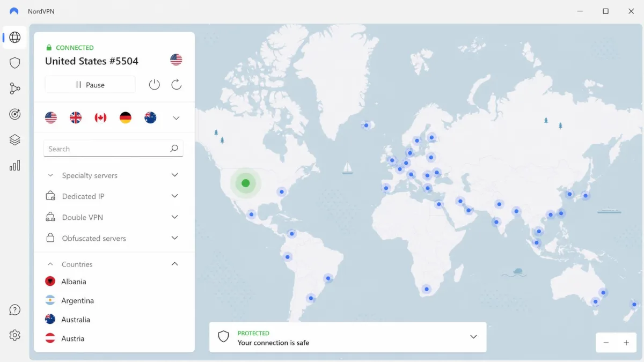Pause the VPN connection
This screenshot has width=644, height=362.
click(90, 85)
